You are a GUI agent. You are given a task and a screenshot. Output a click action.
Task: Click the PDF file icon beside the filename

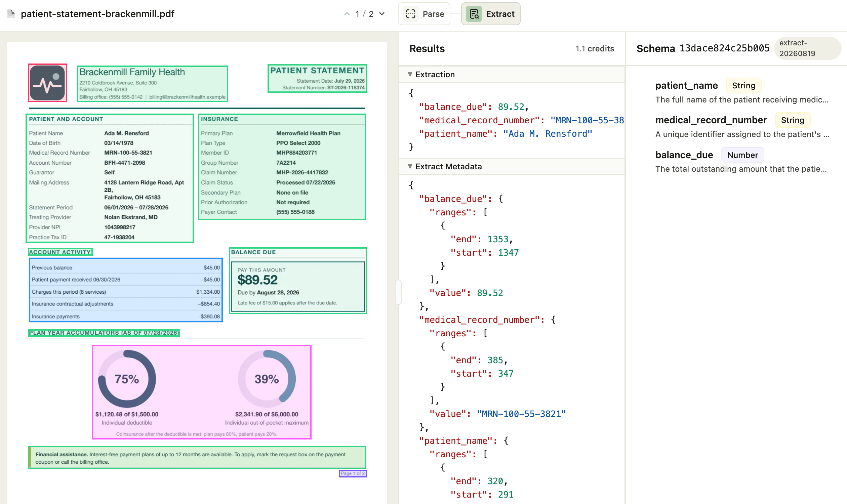coord(11,14)
